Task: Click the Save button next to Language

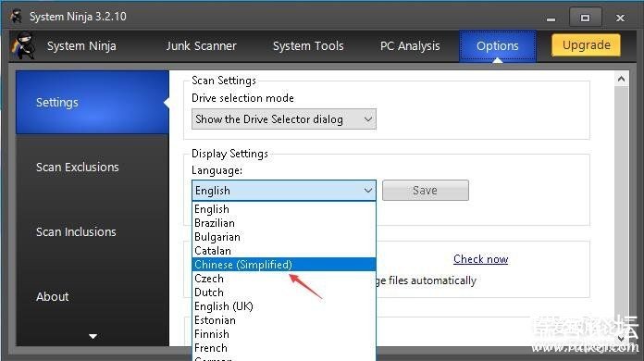Action: pos(425,190)
